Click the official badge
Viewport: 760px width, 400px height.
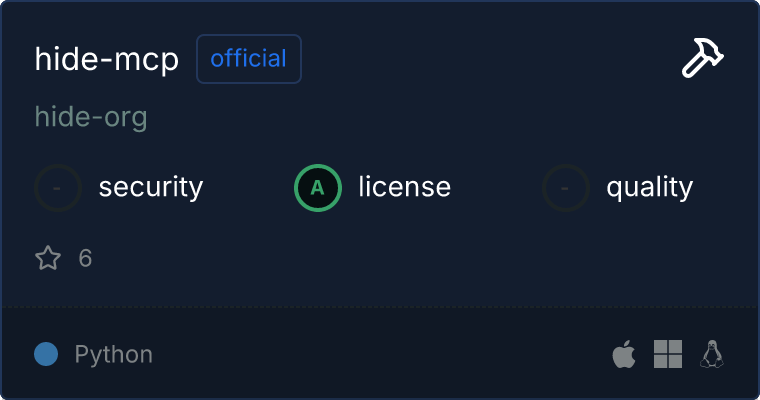[x=249, y=59]
